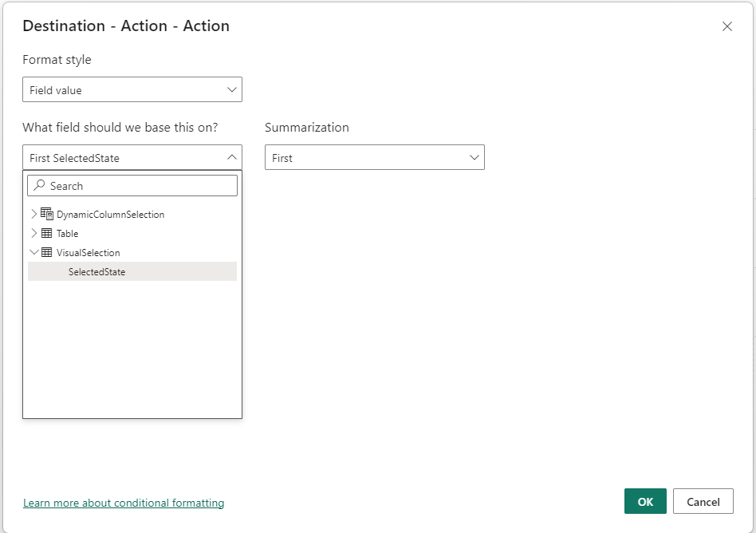Click the Format style label
The image size is (756, 533).
point(57,60)
